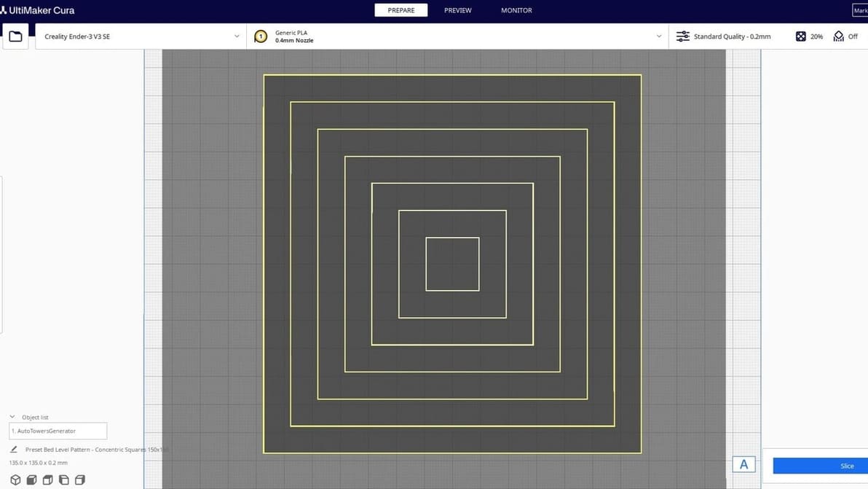Switch to right side view icon
The width and height of the screenshot is (868, 489).
pos(80,480)
